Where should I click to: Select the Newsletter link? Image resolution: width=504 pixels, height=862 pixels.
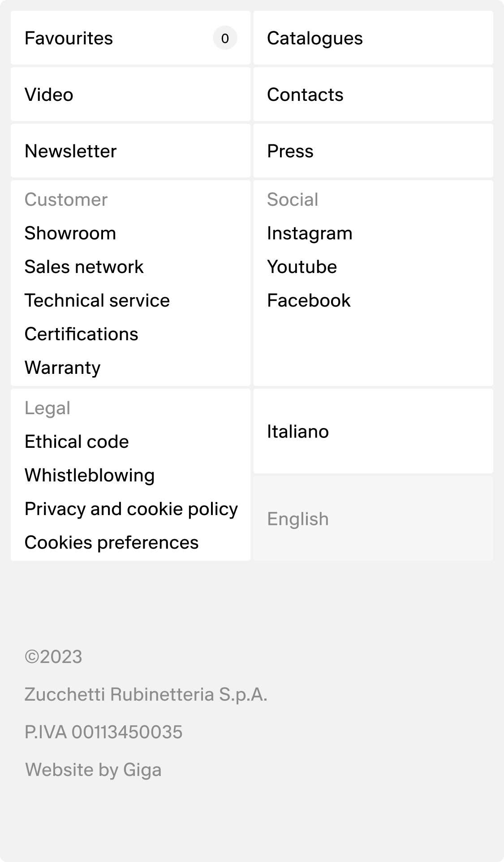click(71, 152)
